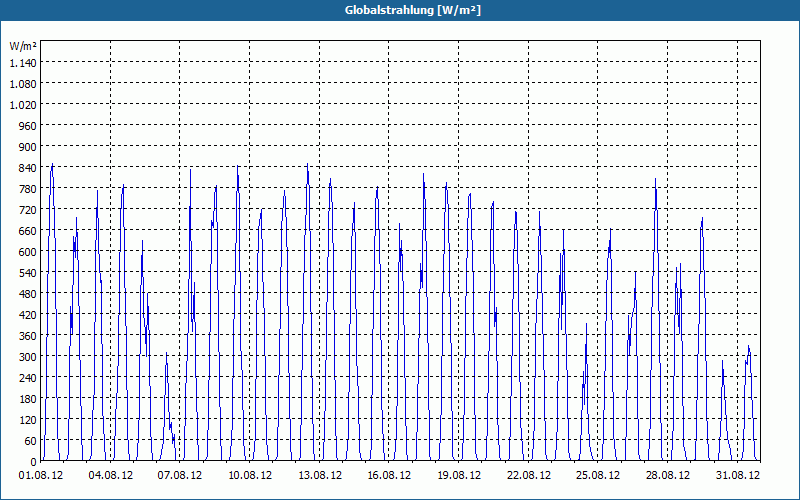The image size is (800, 500).
Task: Click the 540 y-axis label
Action: 28,273
